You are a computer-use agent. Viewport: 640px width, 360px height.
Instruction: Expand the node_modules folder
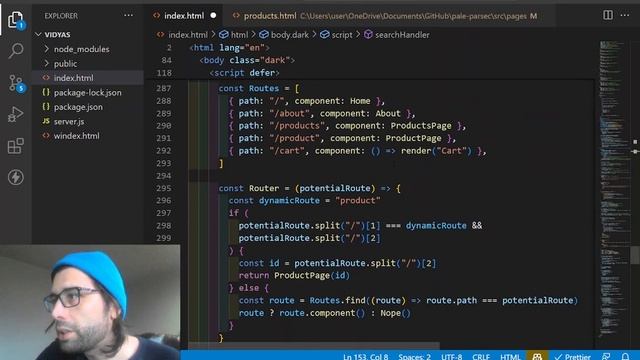point(81,49)
